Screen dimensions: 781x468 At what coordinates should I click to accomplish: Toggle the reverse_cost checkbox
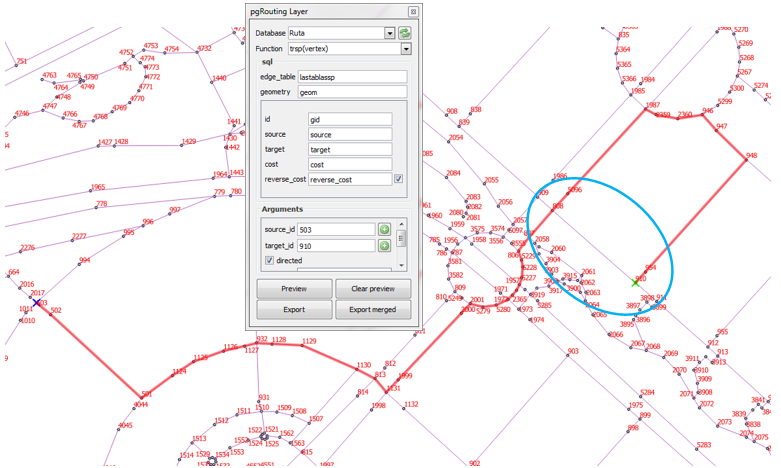(x=399, y=180)
